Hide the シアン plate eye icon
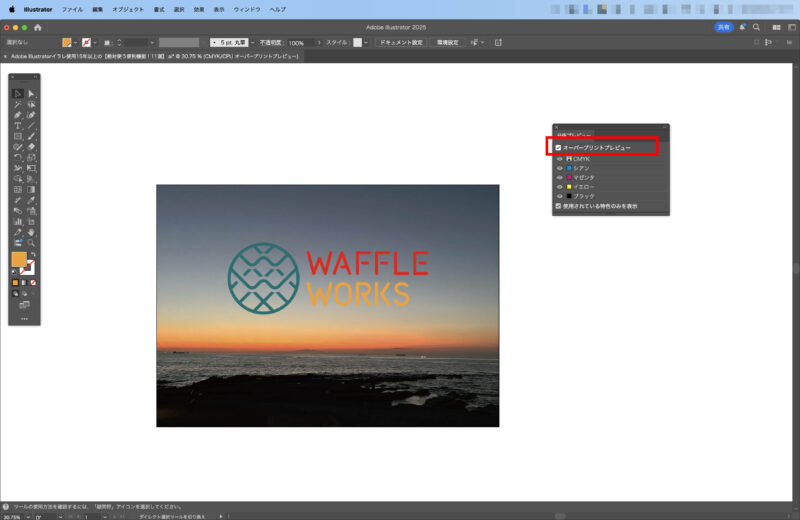The image size is (800, 520). point(559,168)
